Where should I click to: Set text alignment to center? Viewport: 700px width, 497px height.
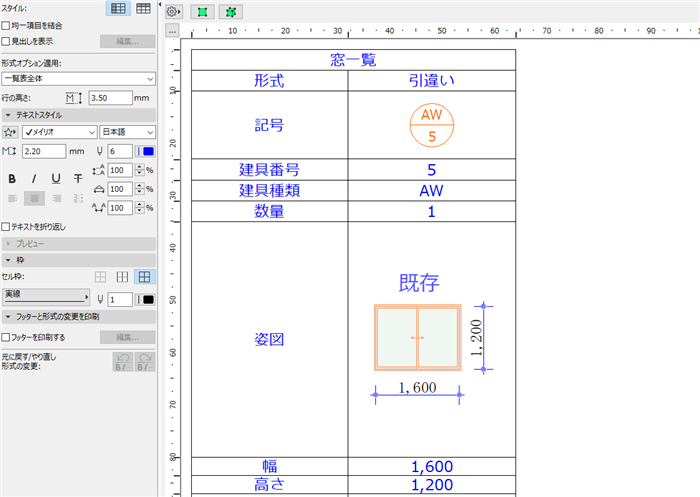[x=34, y=198]
